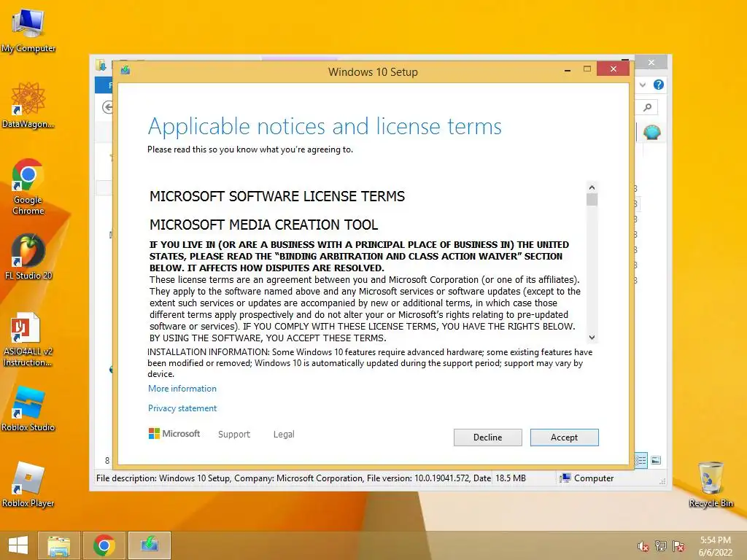Open the Legal link
The width and height of the screenshot is (747, 560).
click(x=284, y=435)
